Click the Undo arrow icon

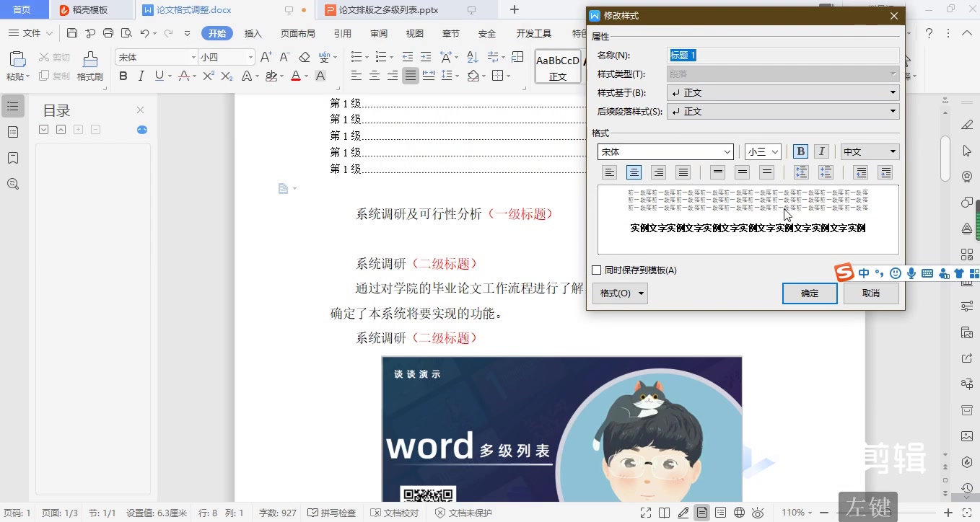click(x=144, y=33)
